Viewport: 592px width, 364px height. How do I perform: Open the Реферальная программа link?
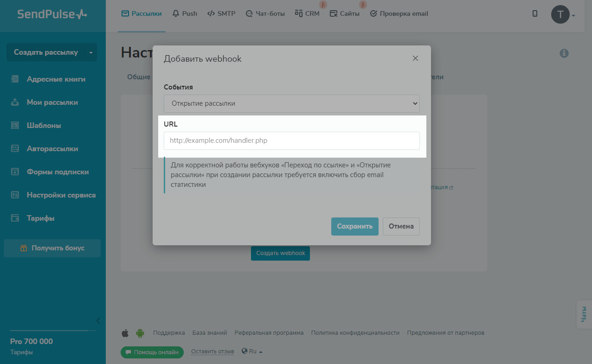pyautogui.click(x=269, y=333)
